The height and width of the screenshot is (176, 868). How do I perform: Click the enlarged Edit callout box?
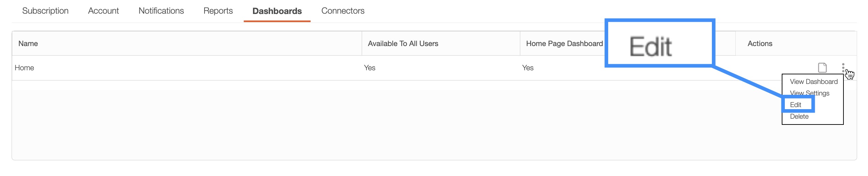(659, 43)
